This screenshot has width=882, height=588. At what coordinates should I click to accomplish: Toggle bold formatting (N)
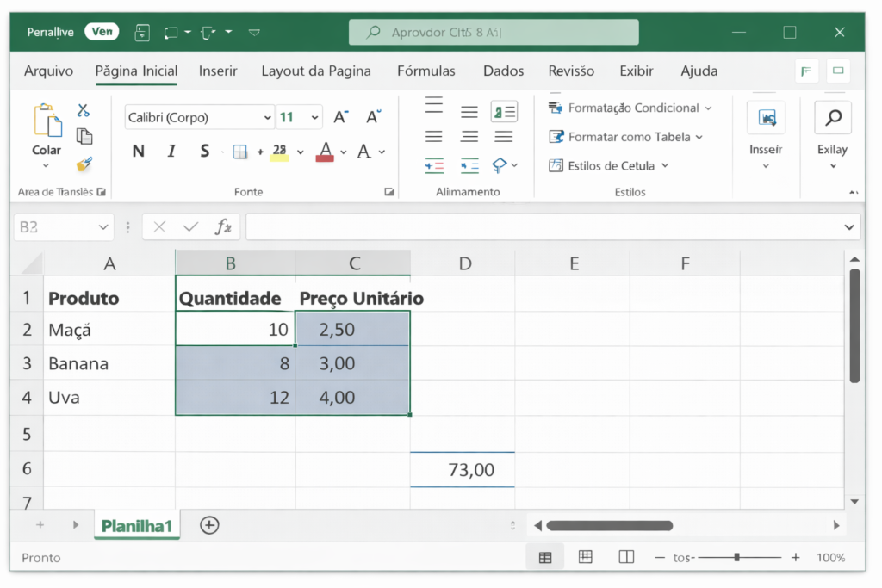[x=138, y=152]
